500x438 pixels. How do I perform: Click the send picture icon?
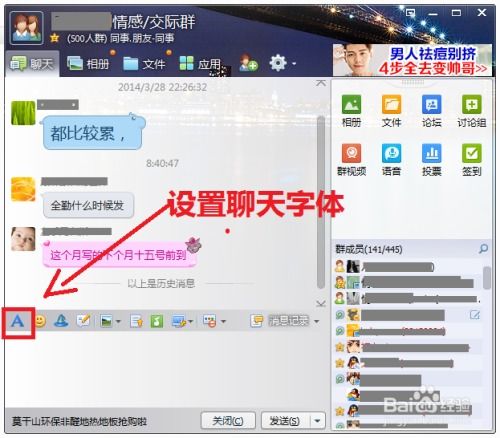pos(107,321)
